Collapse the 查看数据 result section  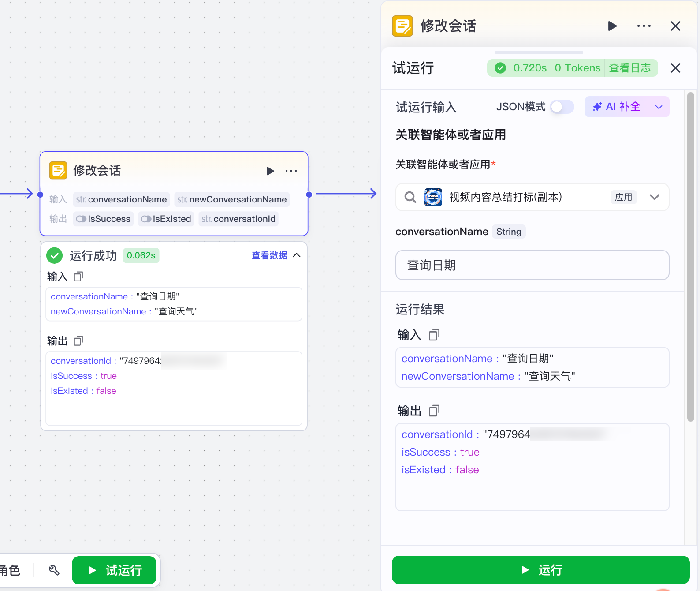297,255
